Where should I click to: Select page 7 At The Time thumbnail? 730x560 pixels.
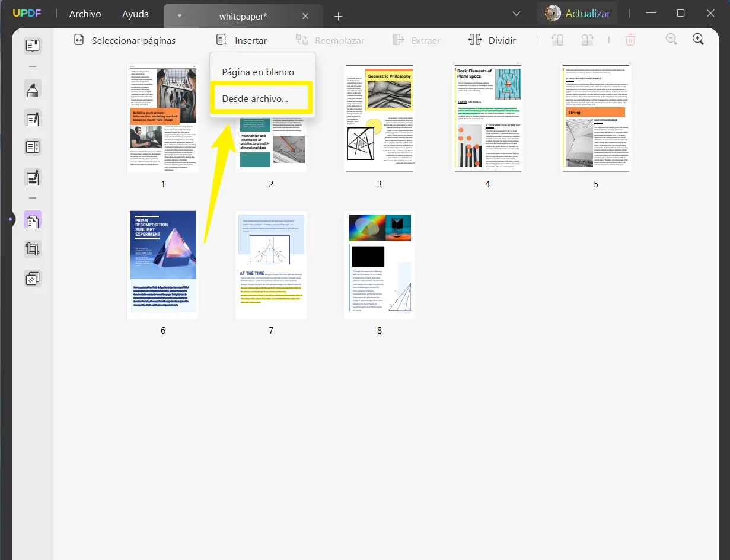[x=271, y=265]
